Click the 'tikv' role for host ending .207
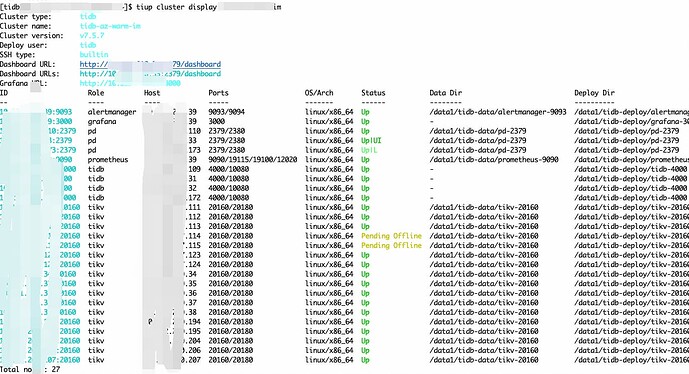 pos(96,360)
